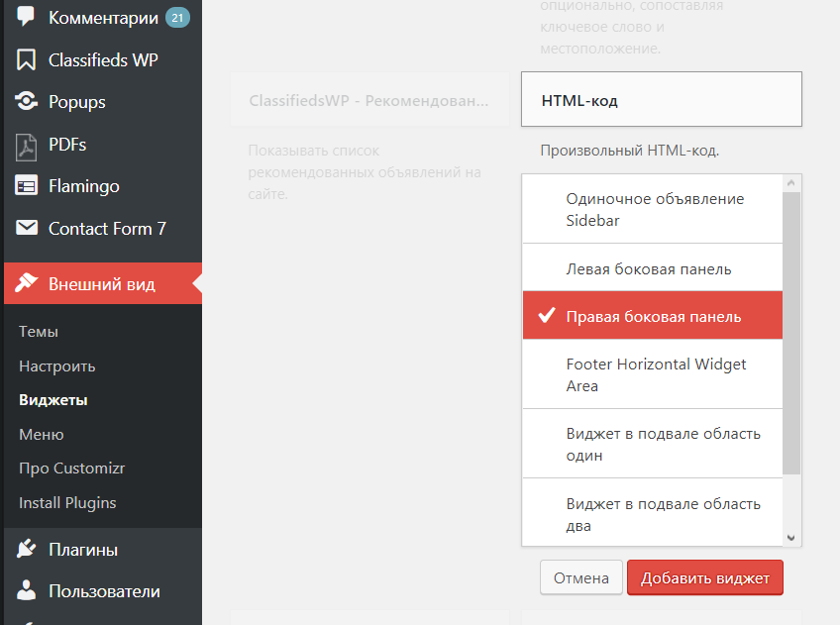The width and height of the screenshot is (840, 625).
Task: Click sidebar list scroll down arrow
Action: 791,538
